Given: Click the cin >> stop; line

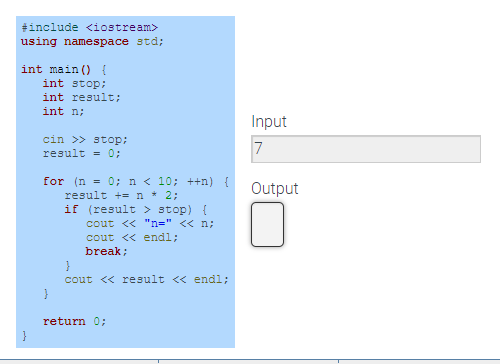Looking at the screenshot, I should tap(85, 139).
